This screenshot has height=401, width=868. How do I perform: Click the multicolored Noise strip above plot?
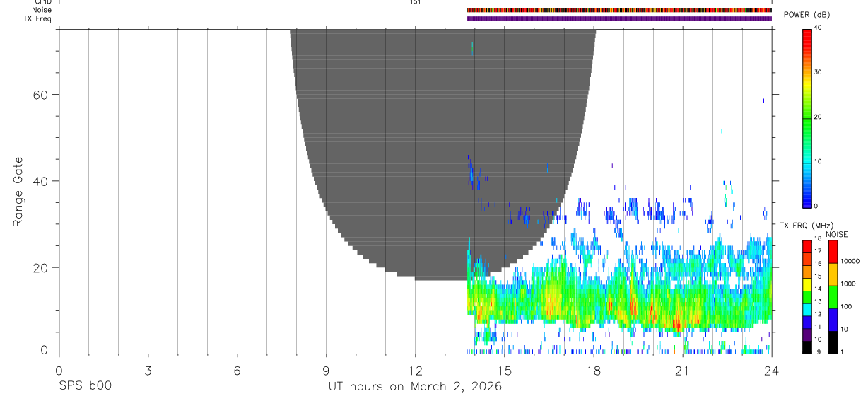tap(619, 11)
